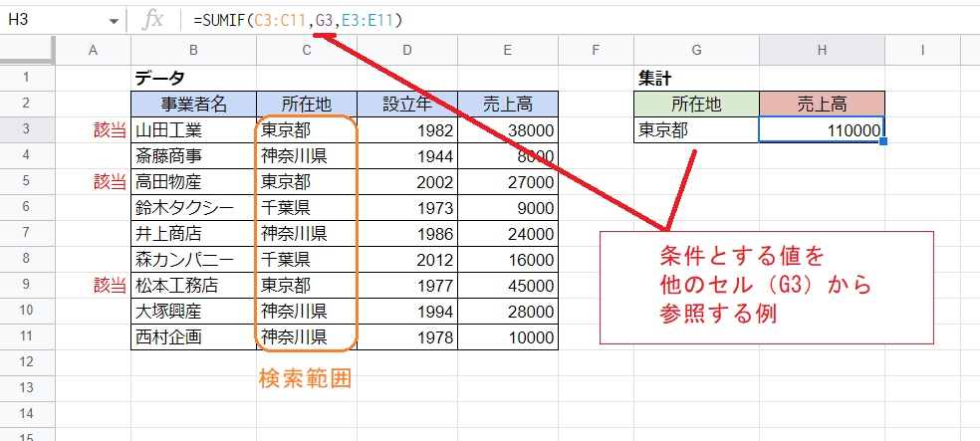Select the cell 鈴木タクシー

(194, 207)
